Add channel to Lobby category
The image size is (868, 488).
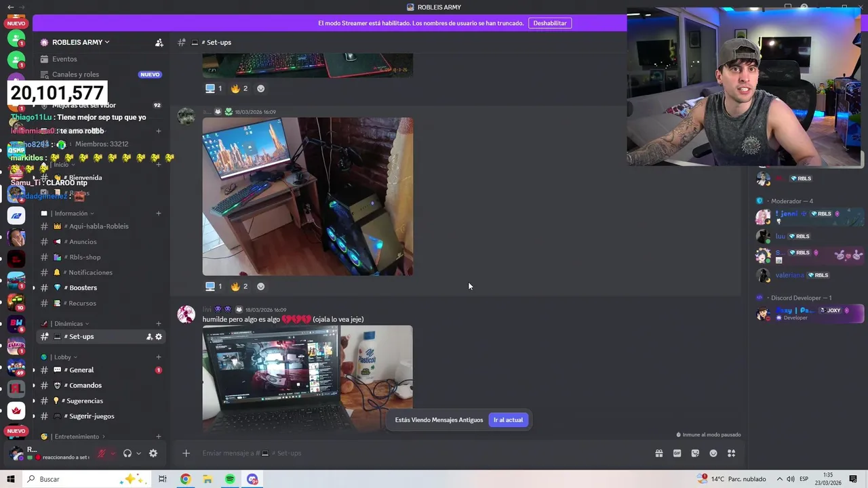pyautogui.click(x=159, y=357)
